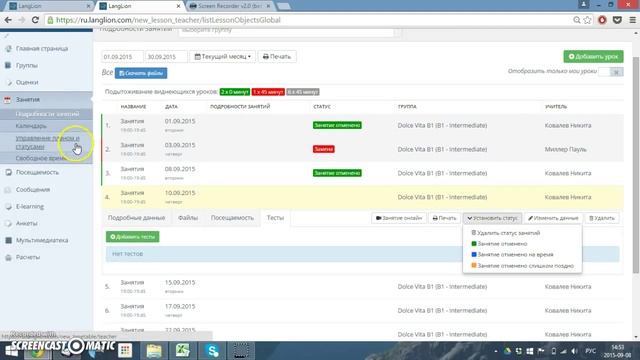The height and width of the screenshot is (360, 640).
Task: Click Pocket extension icon
Action: pyautogui.click(x=617, y=20)
